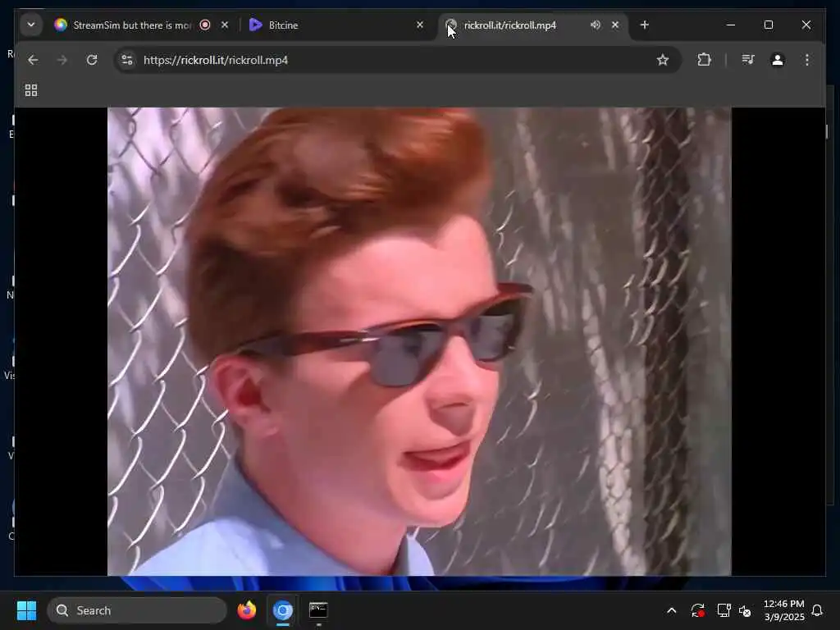This screenshot has height=630, width=840.
Task: Close the browser window
Action: (806, 25)
